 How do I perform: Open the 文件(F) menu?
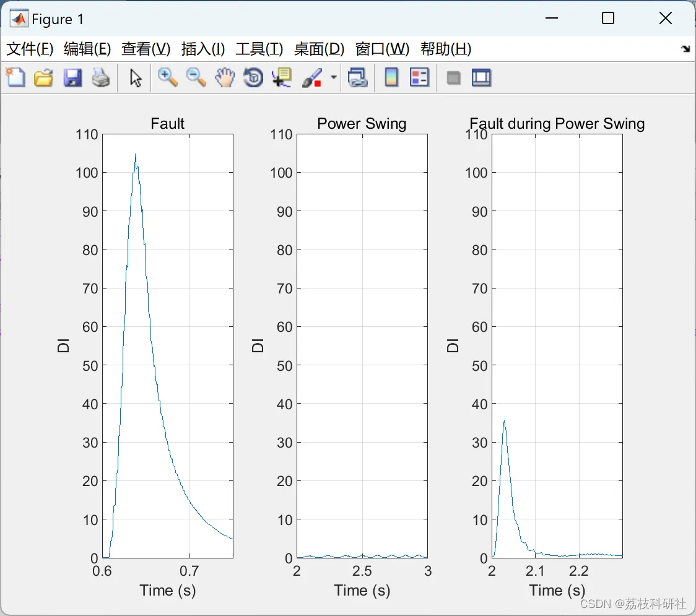point(30,49)
